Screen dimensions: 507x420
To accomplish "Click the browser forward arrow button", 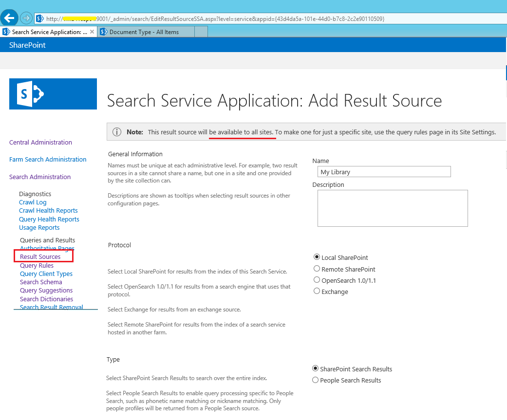I will [26, 18].
